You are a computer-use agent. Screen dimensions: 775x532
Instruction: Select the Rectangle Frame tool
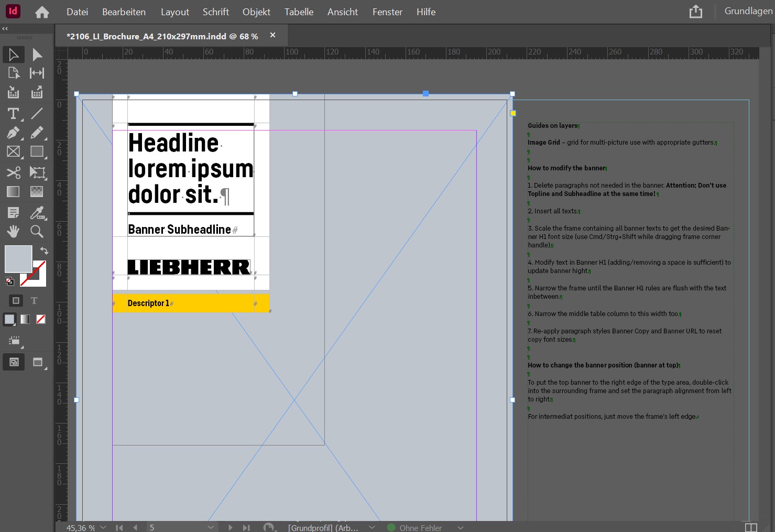click(13, 152)
